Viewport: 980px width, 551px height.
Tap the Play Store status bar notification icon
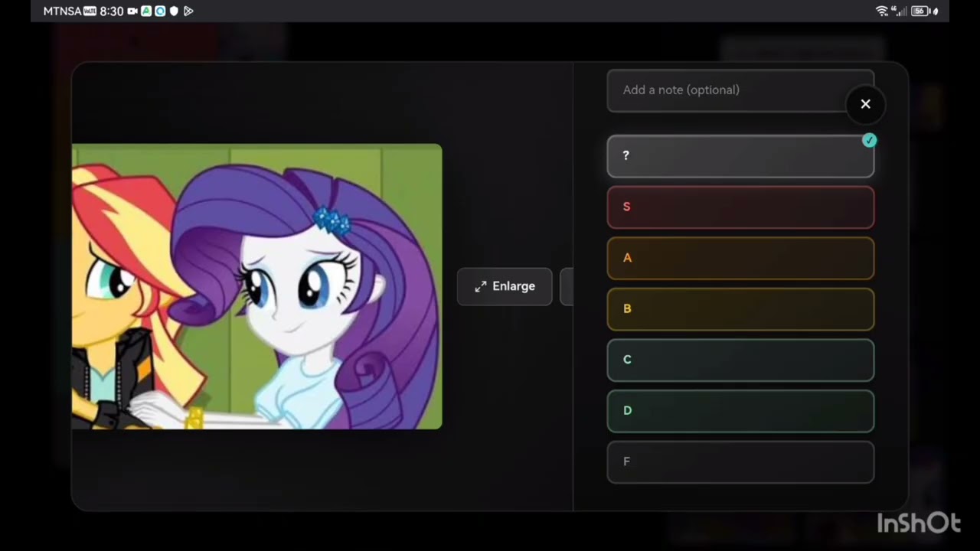click(x=188, y=11)
